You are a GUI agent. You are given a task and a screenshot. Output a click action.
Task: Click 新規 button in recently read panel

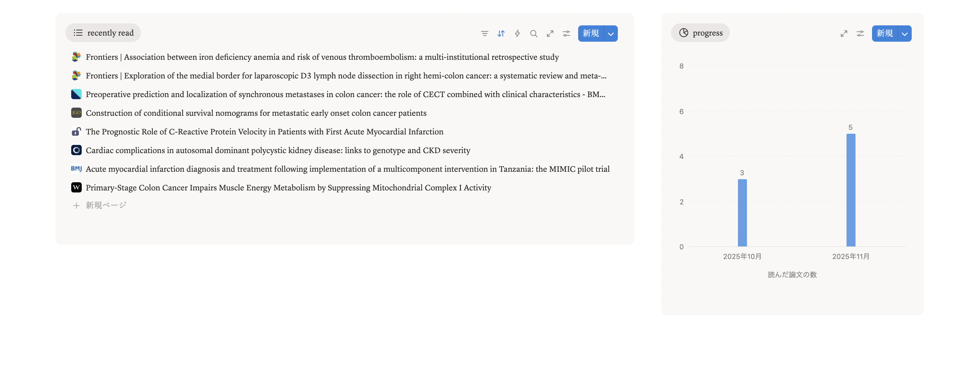590,34
